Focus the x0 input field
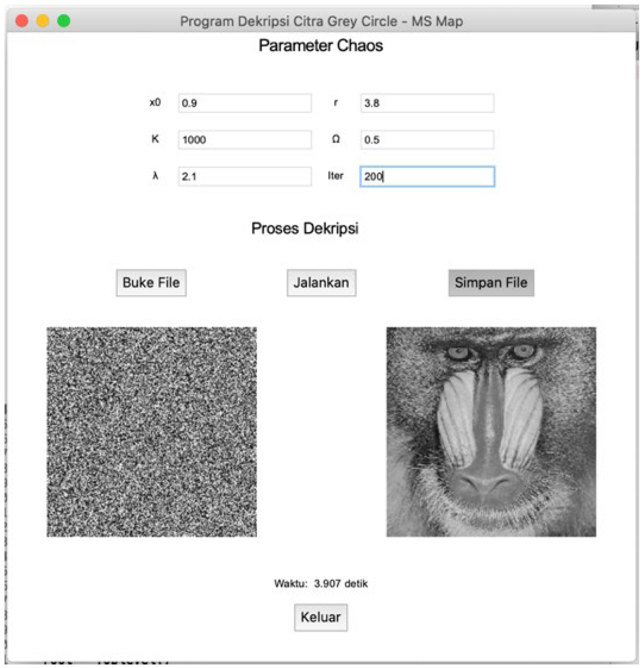 (244, 103)
